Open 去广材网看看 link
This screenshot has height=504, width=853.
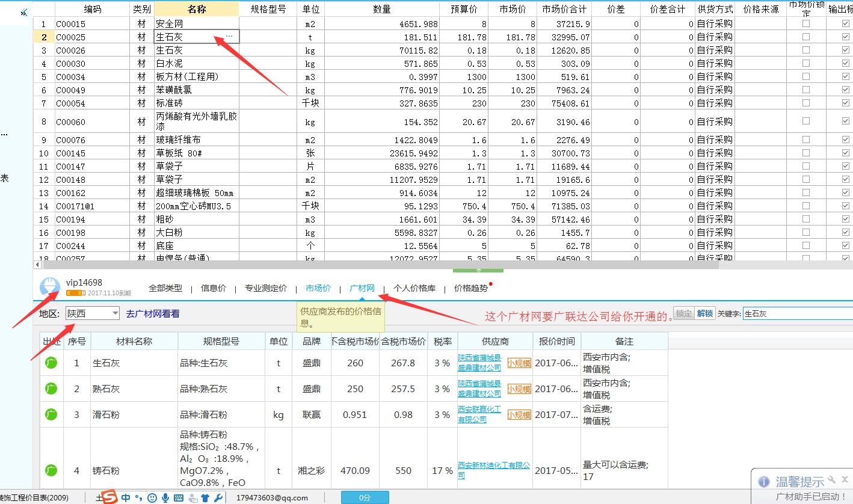(x=153, y=313)
